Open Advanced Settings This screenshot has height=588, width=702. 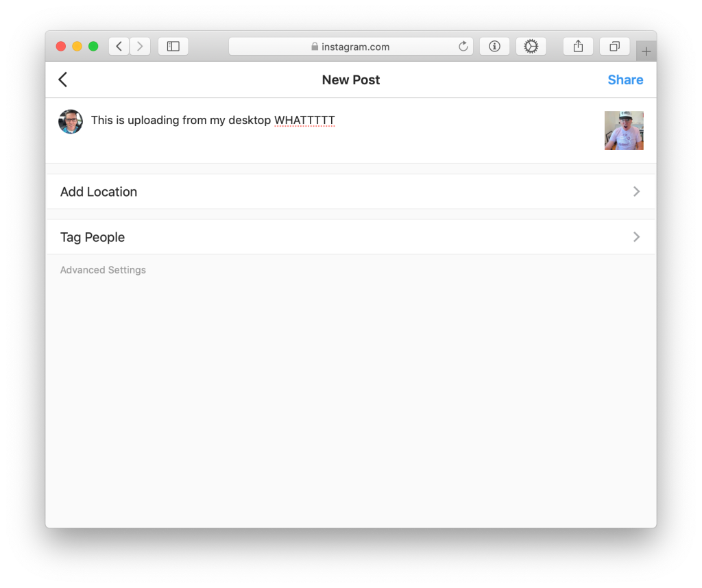pyautogui.click(x=103, y=270)
